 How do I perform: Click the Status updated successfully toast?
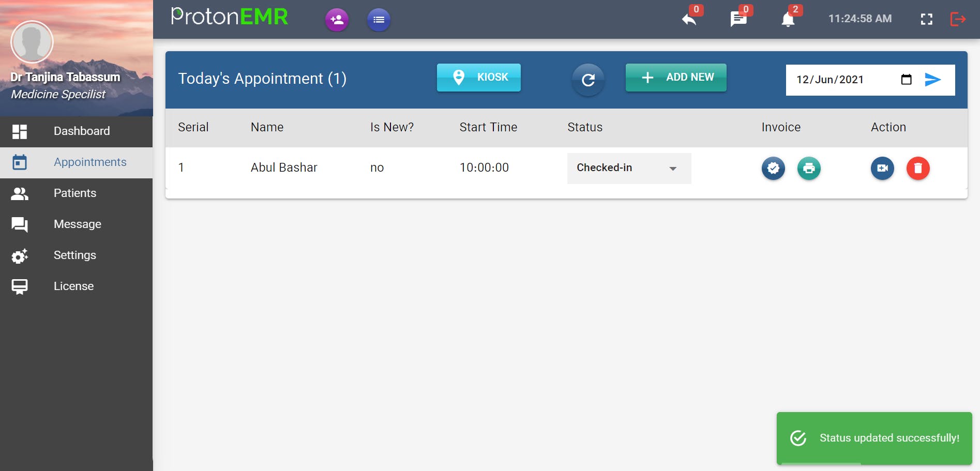coord(874,438)
